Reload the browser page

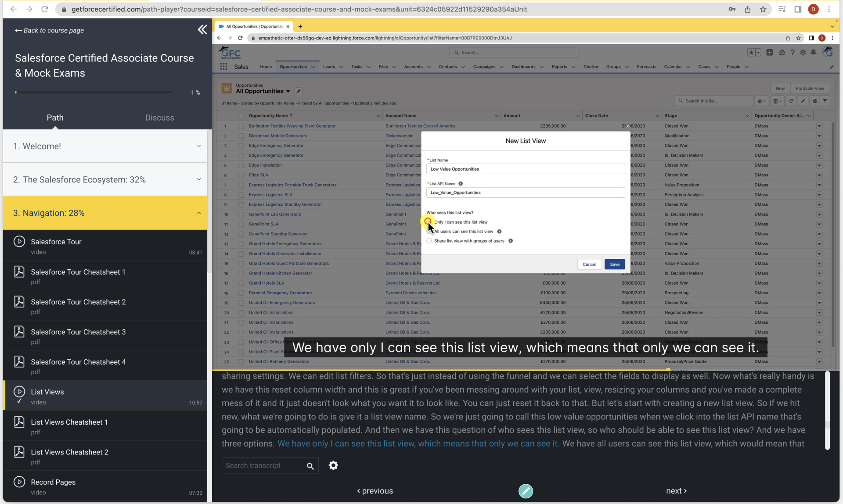(x=44, y=9)
